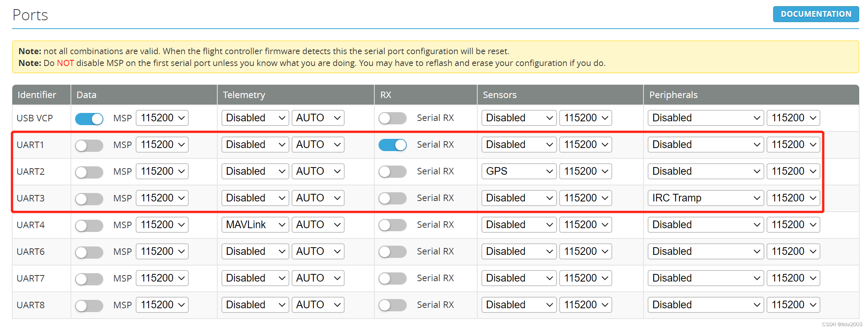
Task: Open UART6 peripherals Disabled dropdown
Action: tap(706, 251)
